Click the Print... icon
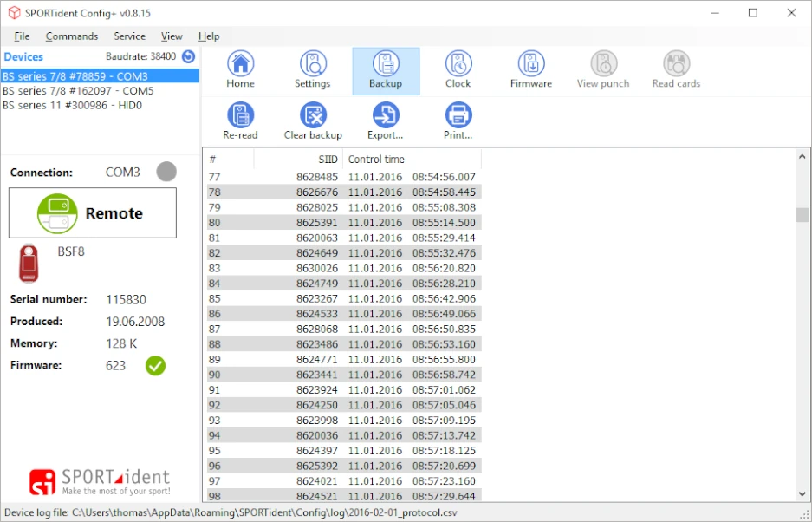The image size is (812, 522). (458, 121)
